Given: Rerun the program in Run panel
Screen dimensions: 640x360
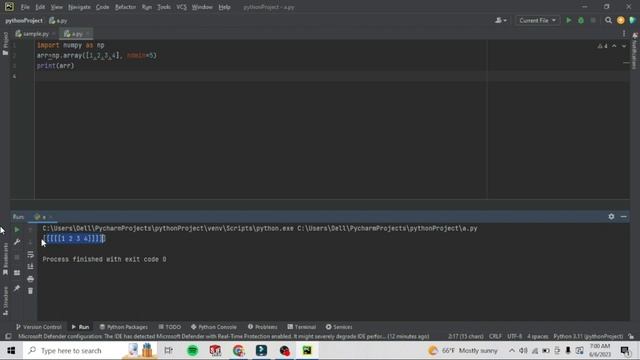Looking at the screenshot, I should [17, 230].
